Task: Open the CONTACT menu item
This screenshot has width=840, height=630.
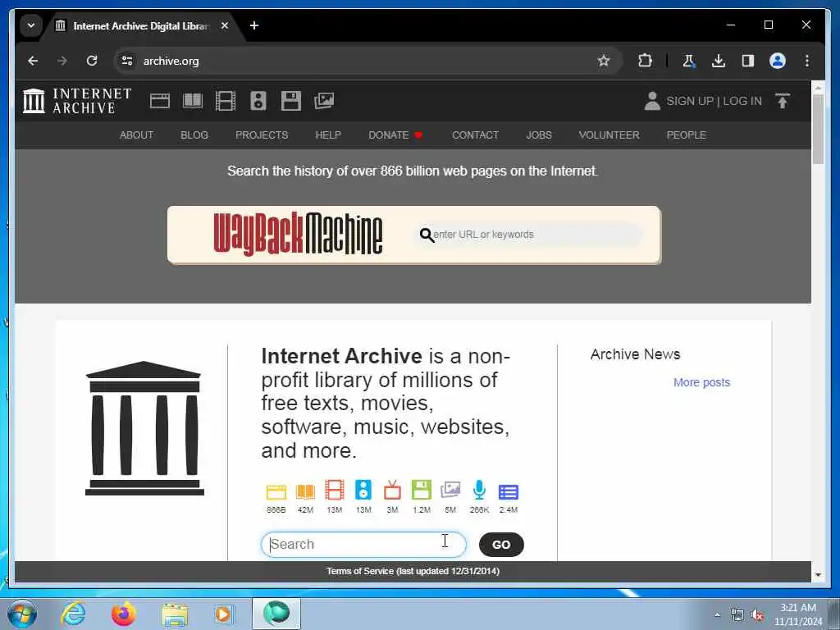Action: point(475,135)
